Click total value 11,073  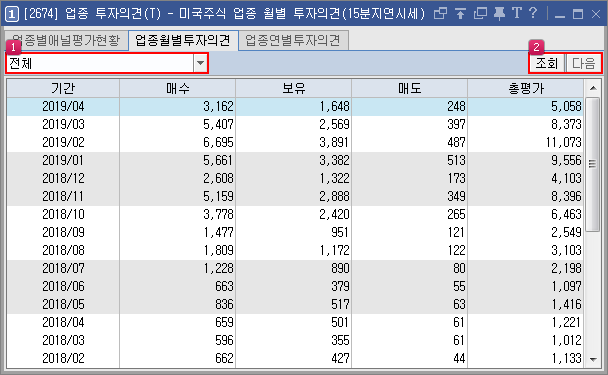pyautogui.click(x=564, y=143)
